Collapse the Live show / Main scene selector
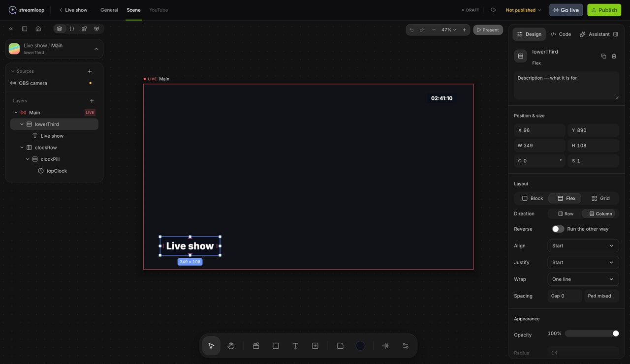This screenshot has width=630, height=364. tap(96, 49)
